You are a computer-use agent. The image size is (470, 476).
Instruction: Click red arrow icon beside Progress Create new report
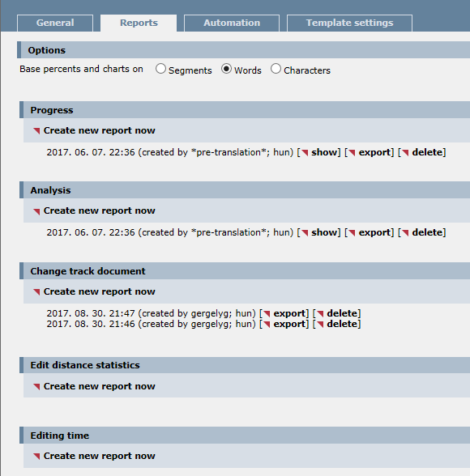coord(36,131)
